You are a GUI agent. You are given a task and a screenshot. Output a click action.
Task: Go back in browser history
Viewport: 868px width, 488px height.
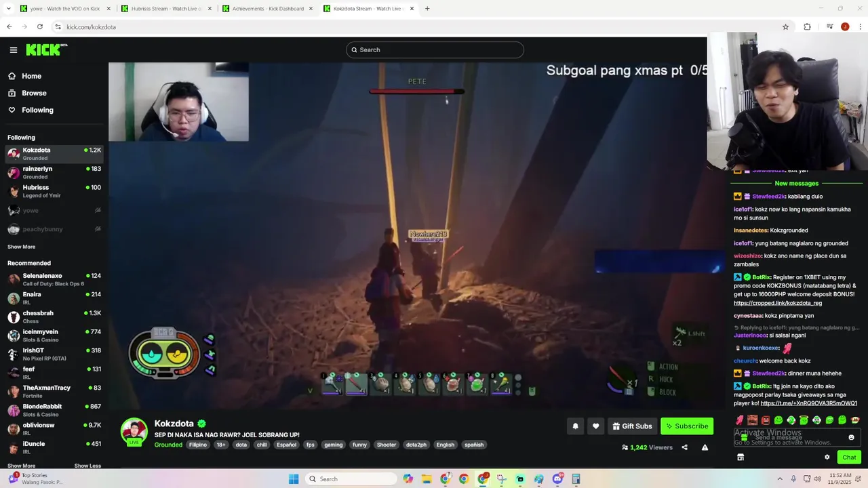tap(9, 26)
